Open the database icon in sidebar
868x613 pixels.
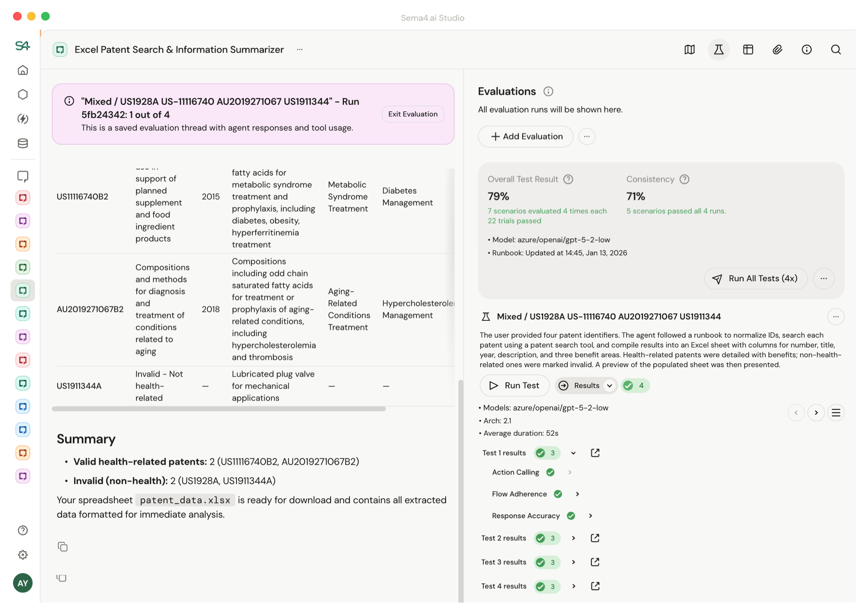(x=23, y=143)
